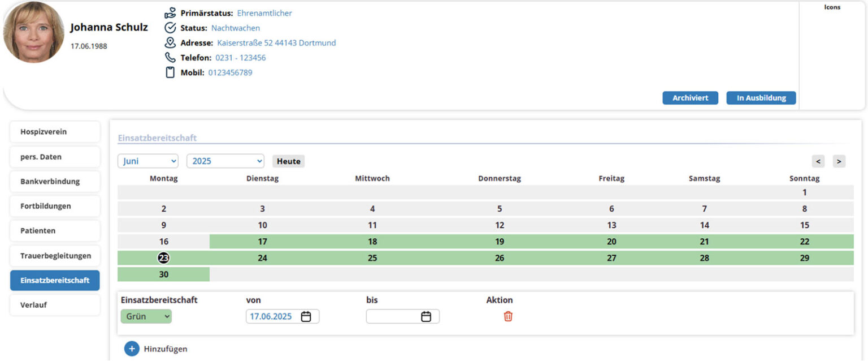Click the red trash delete icon

(507, 316)
